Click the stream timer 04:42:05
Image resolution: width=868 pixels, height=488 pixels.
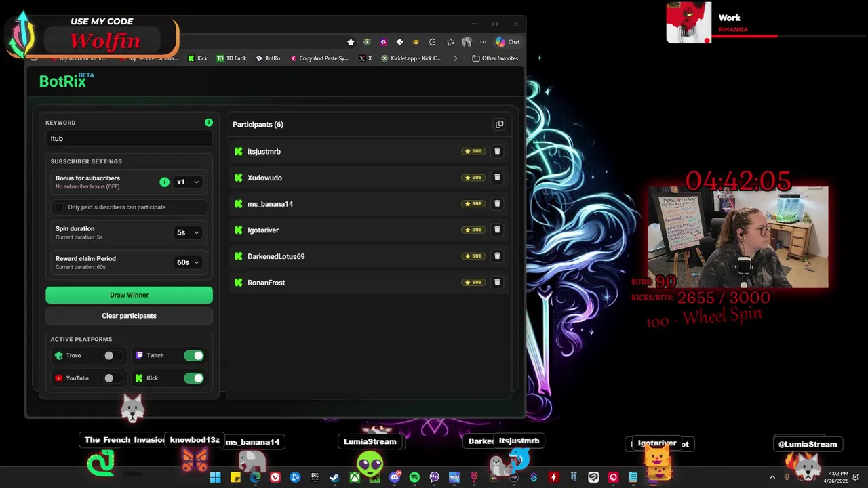[738, 181]
